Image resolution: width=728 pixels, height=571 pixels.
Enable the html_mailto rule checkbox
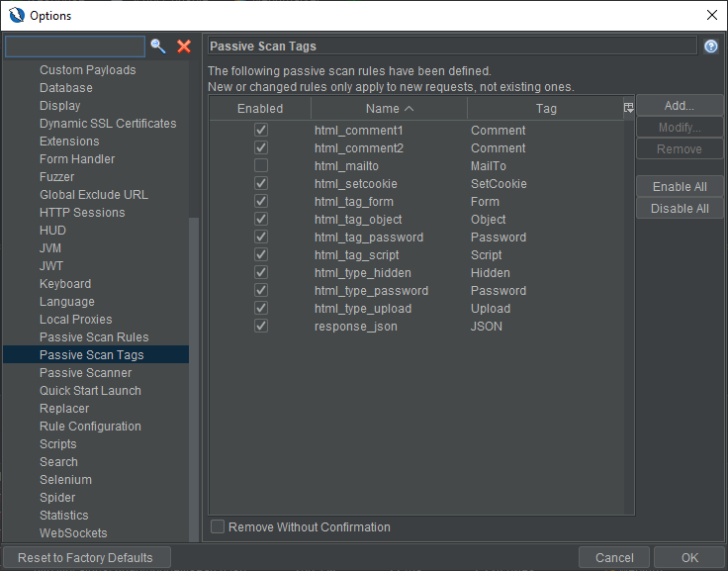tap(261, 166)
